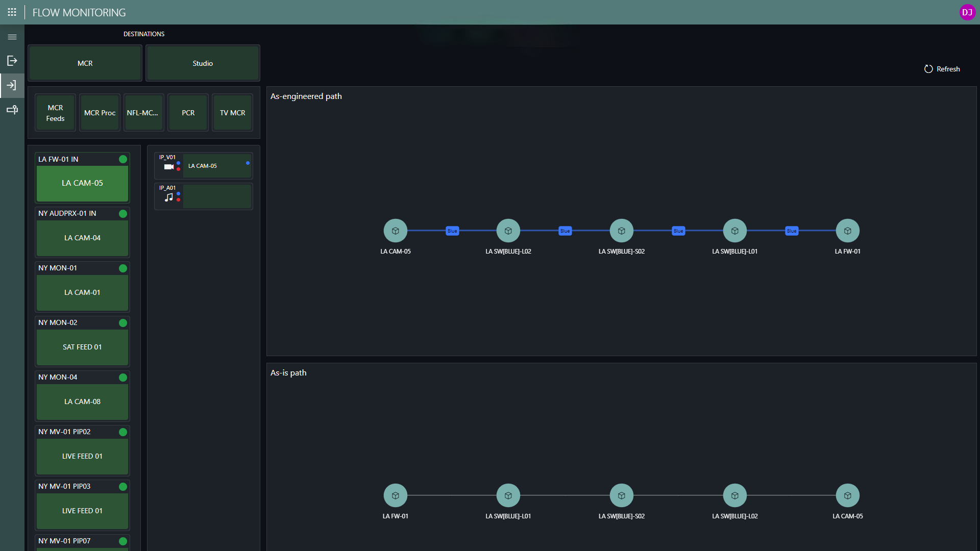This screenshot has width=980, height=551.
Task: Click LA FW-01 node in As-is path
Action: 396,495
